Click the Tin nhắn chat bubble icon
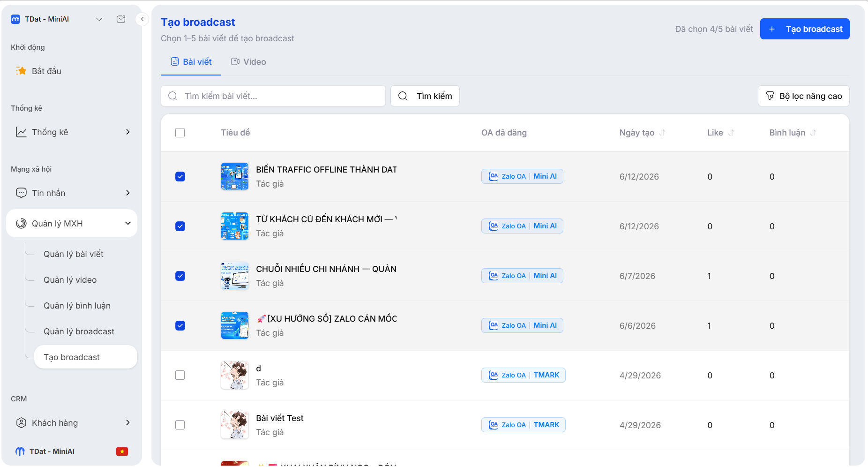The image size is (868, 467). [21, 193]
